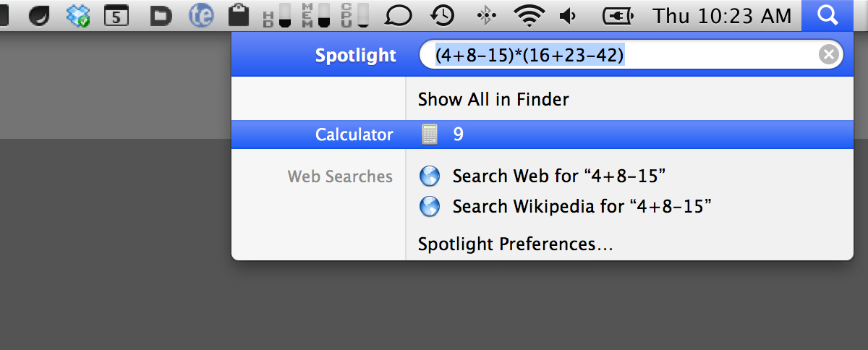Open the Time Machine clock icon

click(442, 15)
